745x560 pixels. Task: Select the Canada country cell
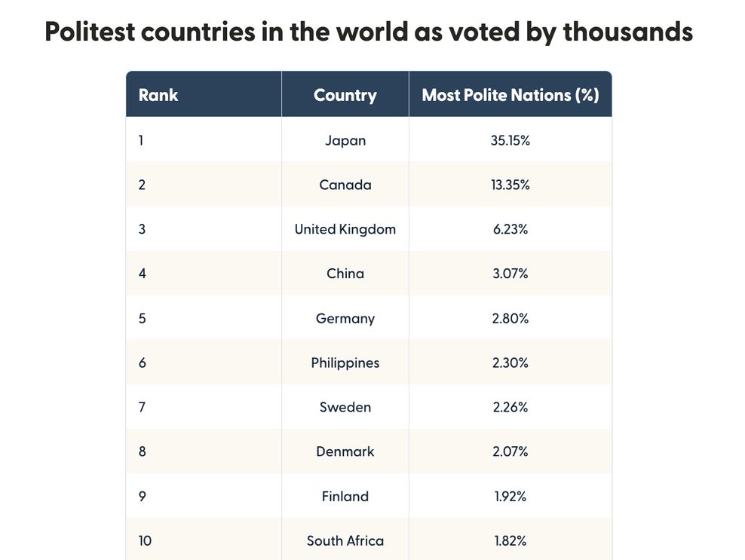coord(345,185)
